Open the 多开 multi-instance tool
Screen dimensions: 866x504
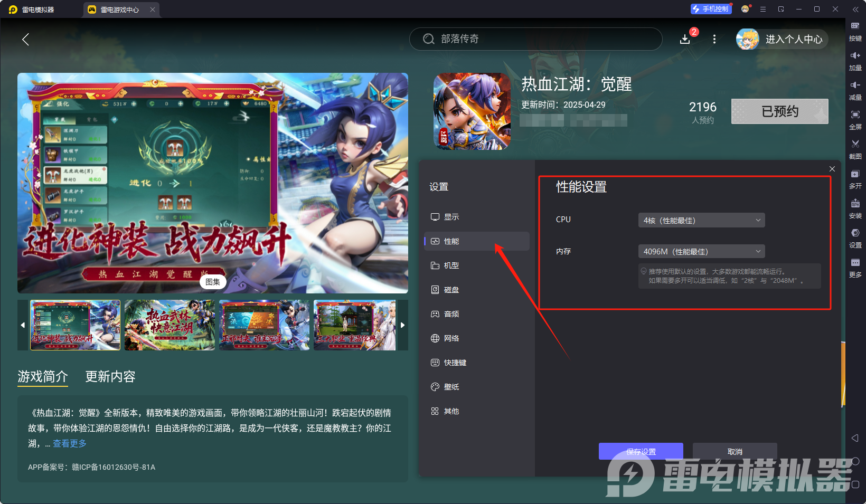[x=855, y=178]
